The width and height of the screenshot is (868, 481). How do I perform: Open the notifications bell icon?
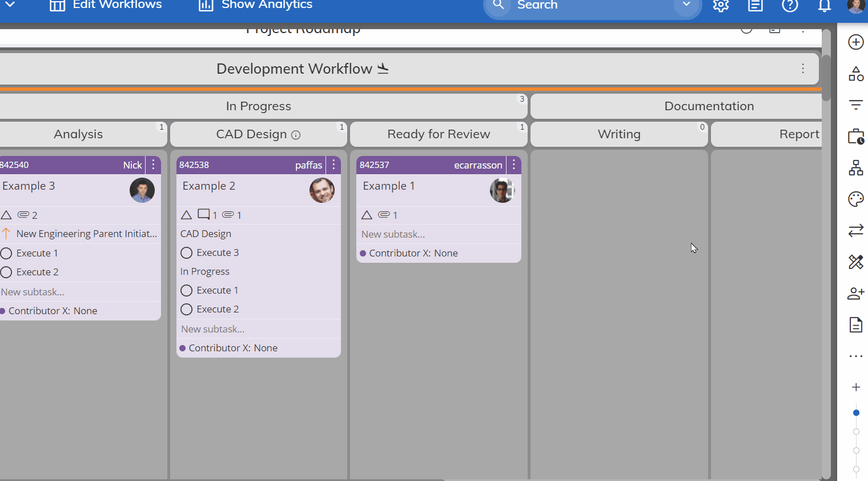click(x=824, y=6)
